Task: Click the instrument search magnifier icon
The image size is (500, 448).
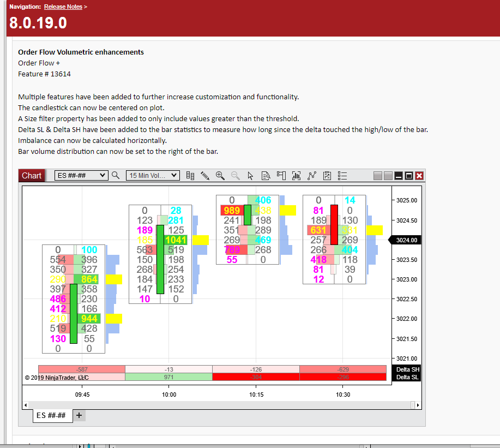Action: click(116, 175)
